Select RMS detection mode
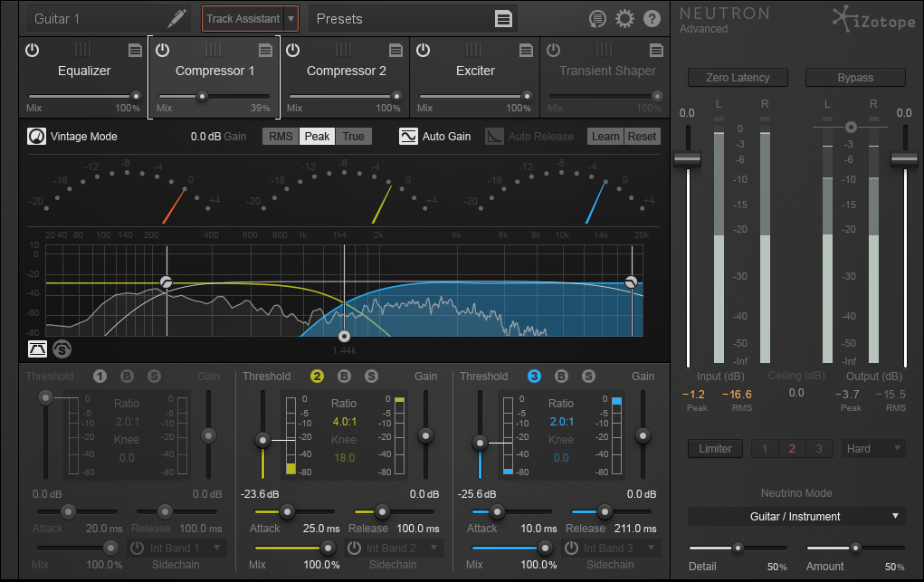 (x=281, y=136)
